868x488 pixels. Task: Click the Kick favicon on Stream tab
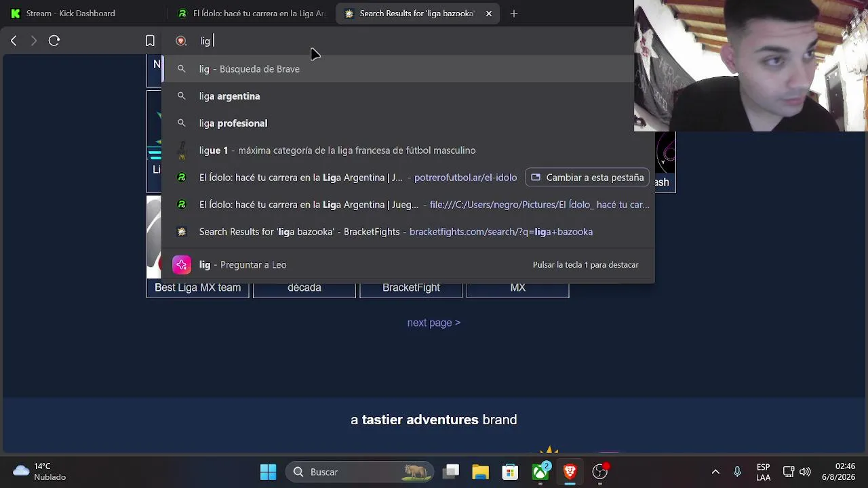[x=15, y=14]
